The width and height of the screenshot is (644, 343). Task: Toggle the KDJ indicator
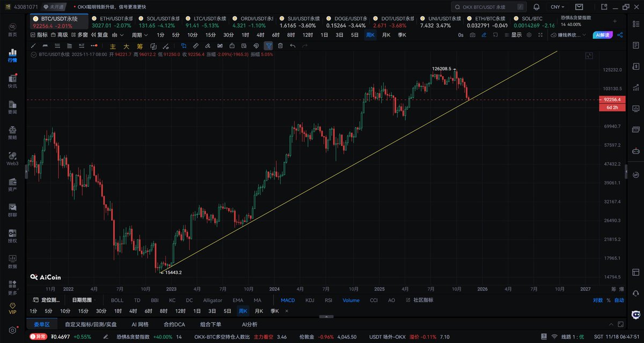(x=310, y=300)
